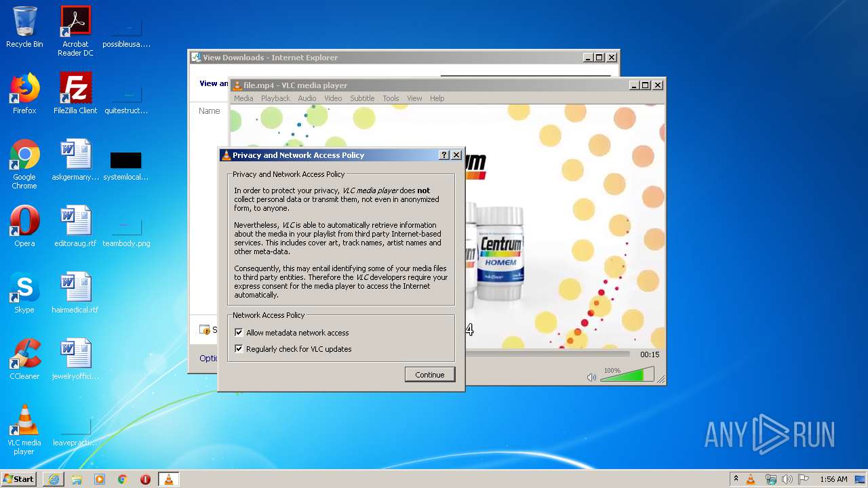Open the system tray volume icon

[x=787, y=479]
